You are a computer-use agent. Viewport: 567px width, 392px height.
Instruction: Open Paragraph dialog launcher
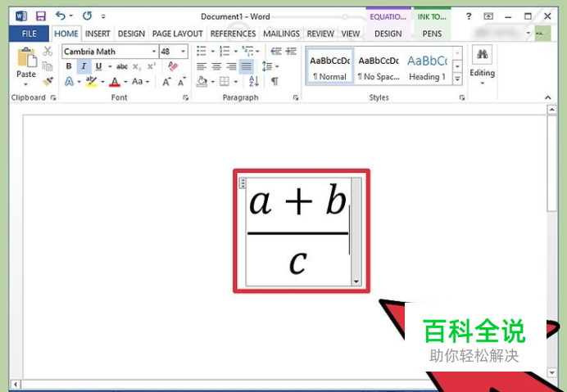pyautogui.click(x=296, y=97)
